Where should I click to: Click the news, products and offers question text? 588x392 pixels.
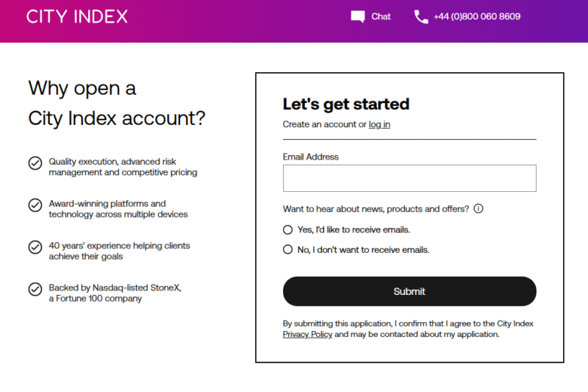pos(376,209)
